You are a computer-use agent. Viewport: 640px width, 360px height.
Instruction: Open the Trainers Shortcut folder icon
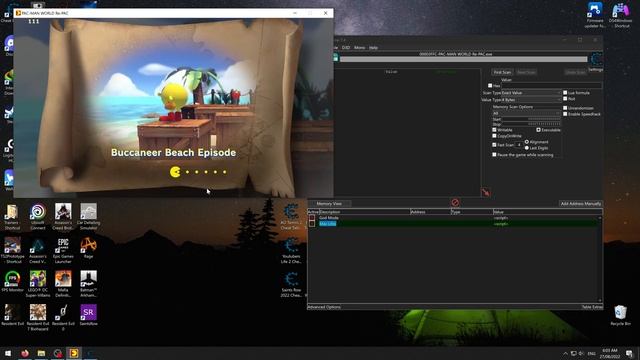coord(12,216)
